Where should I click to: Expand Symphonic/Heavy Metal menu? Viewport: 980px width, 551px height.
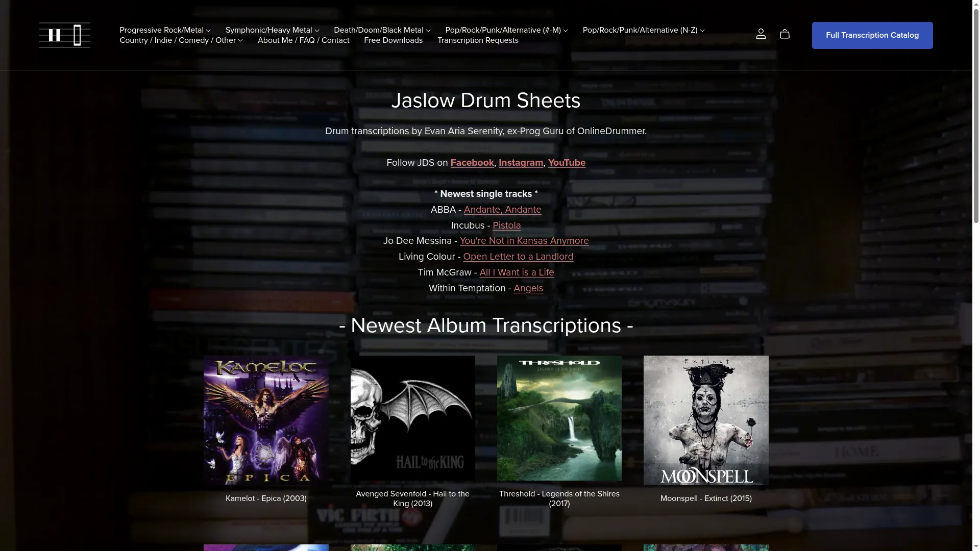pyautogui.click(x=272, y=30)
